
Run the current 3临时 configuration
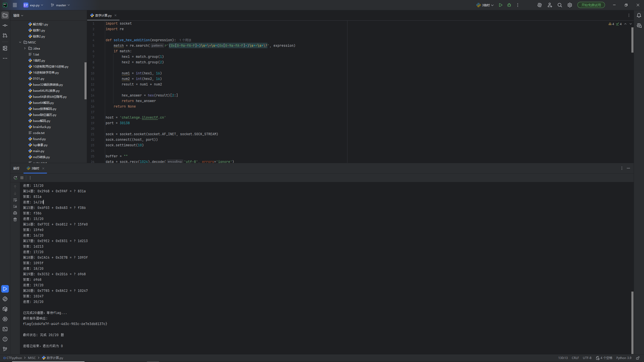click(x=501, y=5)
